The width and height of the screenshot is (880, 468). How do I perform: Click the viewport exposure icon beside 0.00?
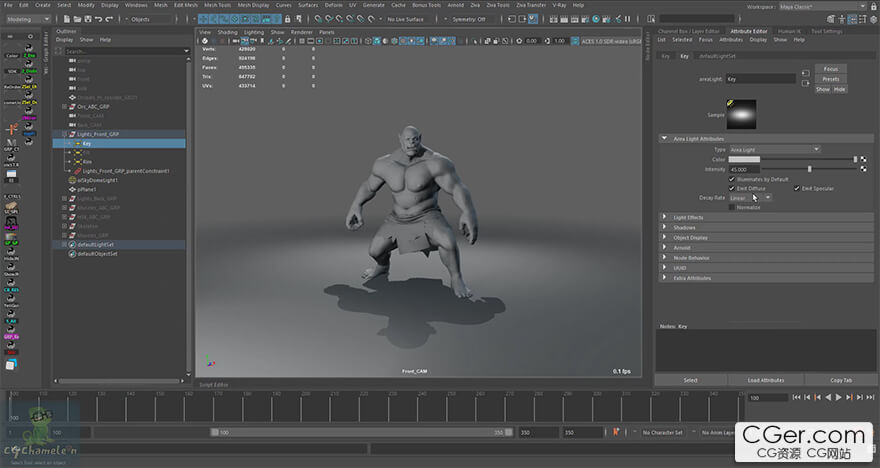tap(519, 41)
